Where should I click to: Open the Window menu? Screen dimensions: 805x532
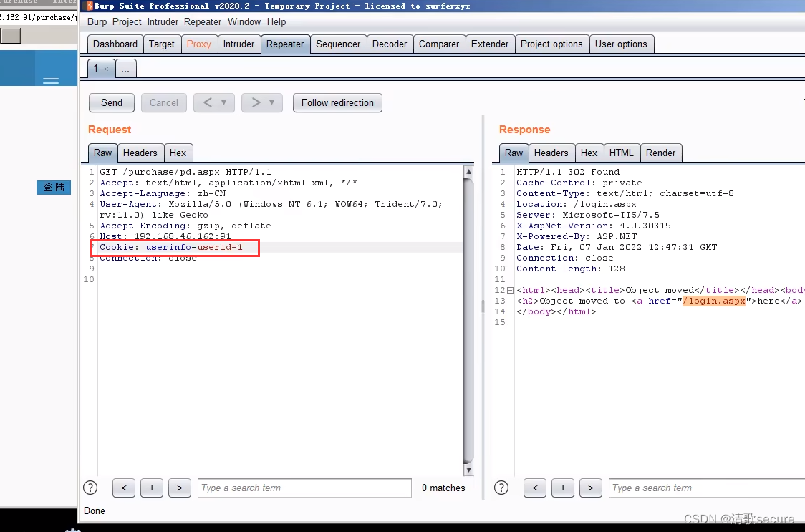pyautogui.click(x=244, y=21)
